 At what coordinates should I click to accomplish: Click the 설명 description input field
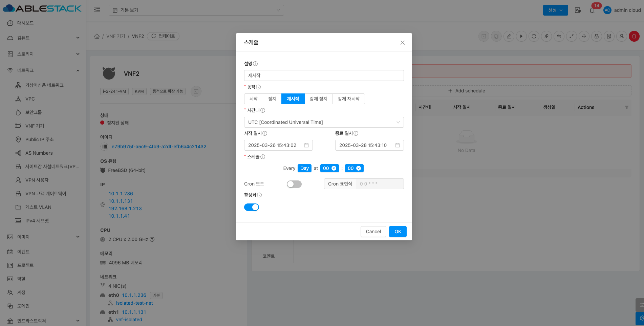click(x=323, y=75)
